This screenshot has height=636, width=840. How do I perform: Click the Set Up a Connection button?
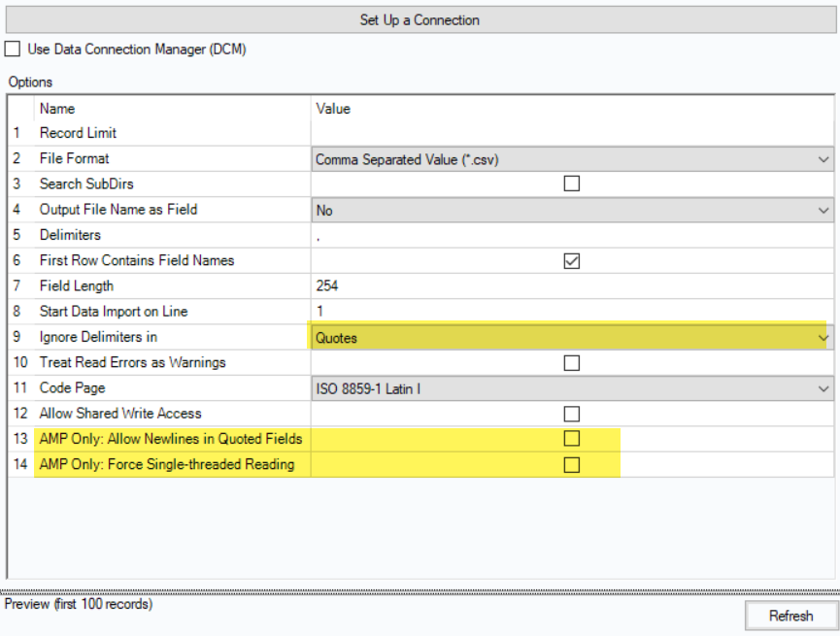(x=420, y=19)
